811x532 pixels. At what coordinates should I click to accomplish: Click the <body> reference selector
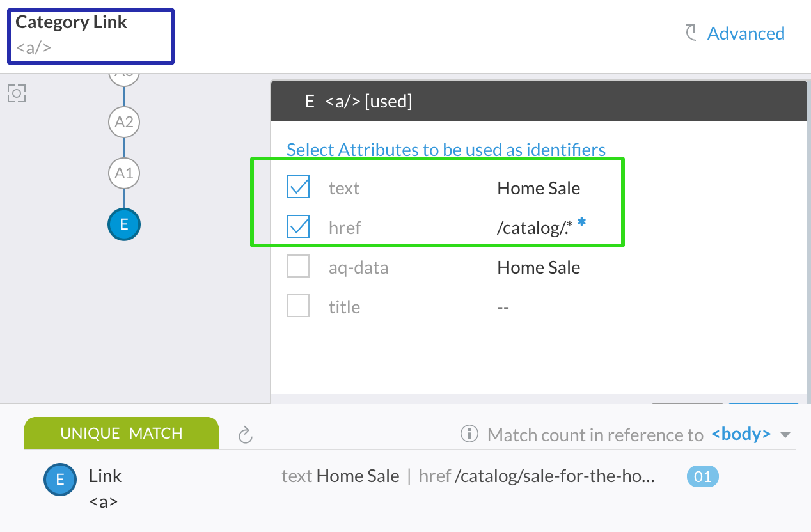[x=741, y=434]
